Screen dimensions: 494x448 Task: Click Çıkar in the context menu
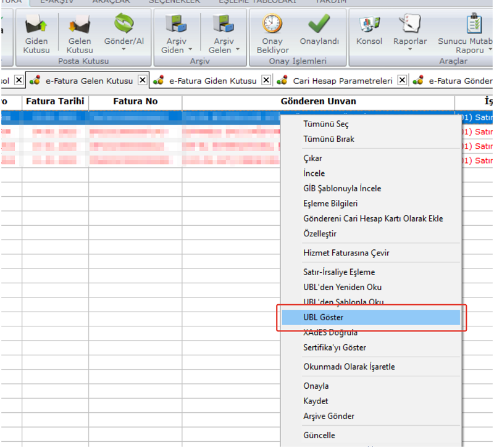(371, 159)
